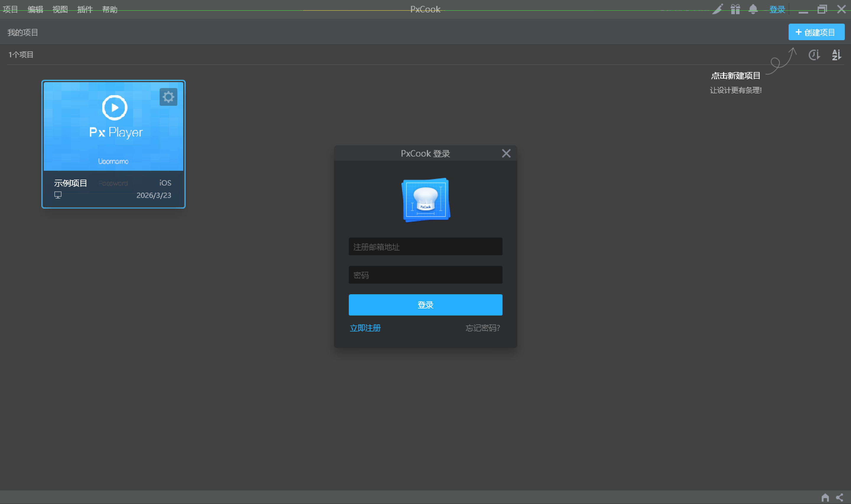Image resolution: width=851 pixels, height=504 pixels.
Task: Open the 编辑 menu
Action: (35, 9)
